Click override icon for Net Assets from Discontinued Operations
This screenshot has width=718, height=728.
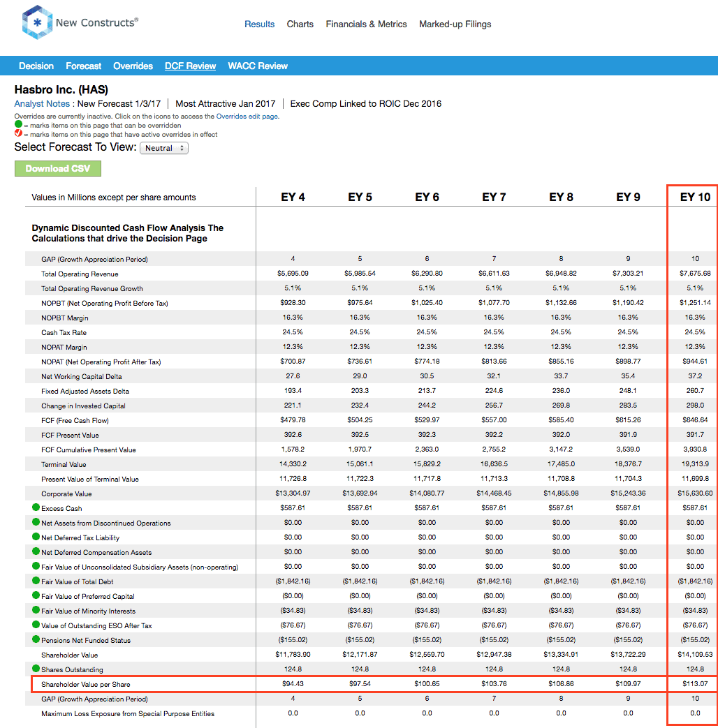coord(36,522)
